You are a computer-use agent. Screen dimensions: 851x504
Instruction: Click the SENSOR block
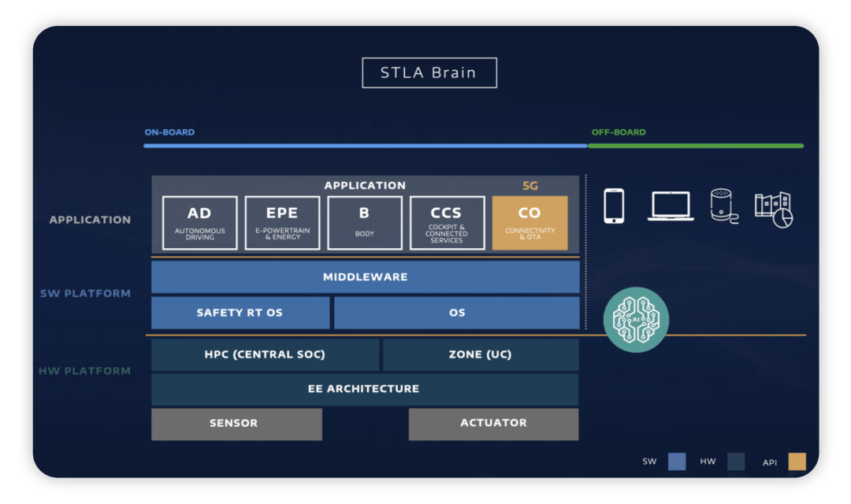[236, 424]
